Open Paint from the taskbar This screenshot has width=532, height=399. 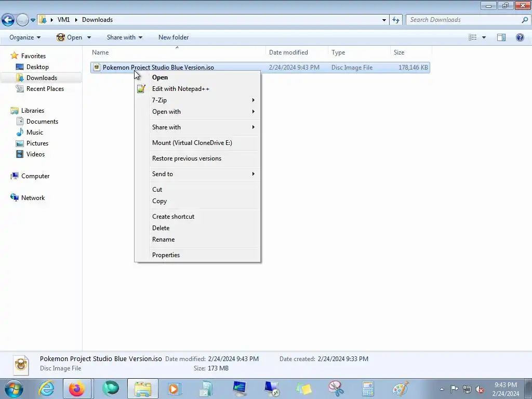tap(401, 389)
